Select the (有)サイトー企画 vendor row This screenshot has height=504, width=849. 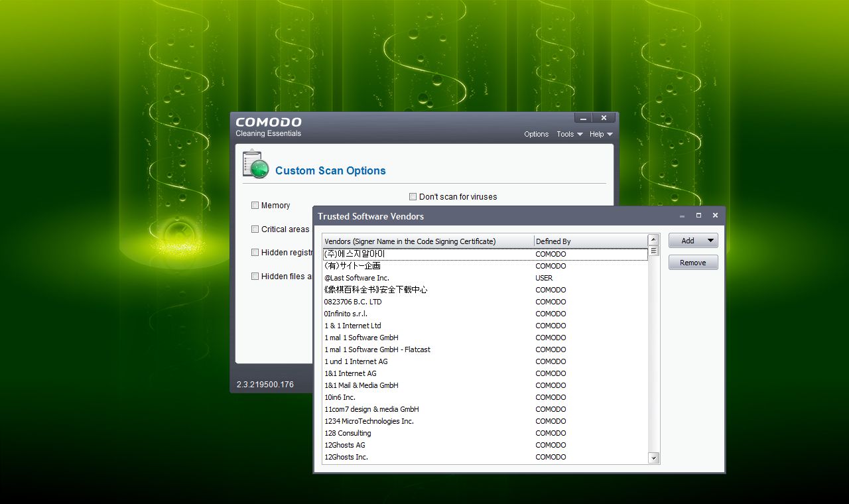pos(485,266)
